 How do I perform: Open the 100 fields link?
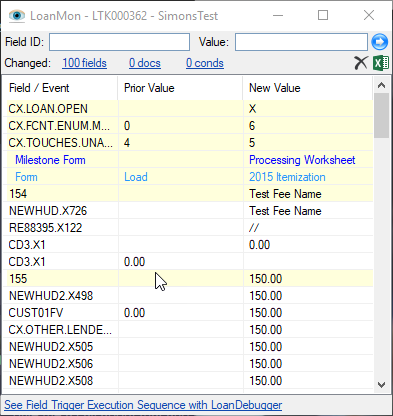(x=84, y=63)
